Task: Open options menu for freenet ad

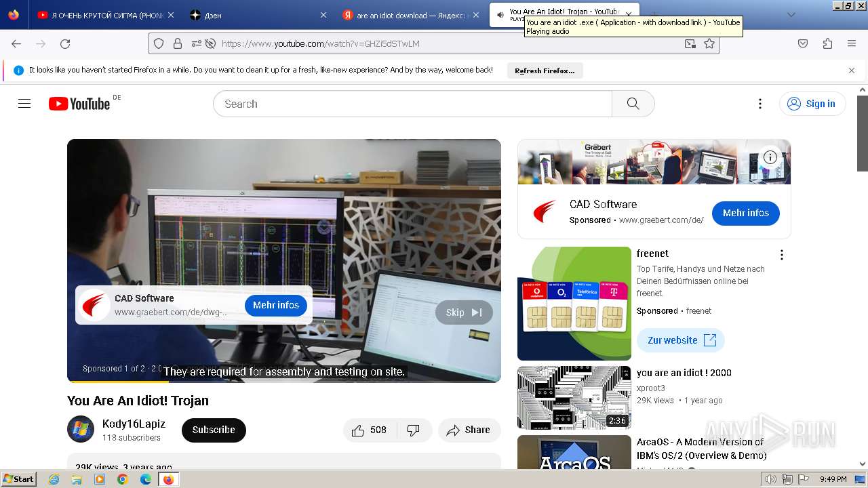Action: 782,255
